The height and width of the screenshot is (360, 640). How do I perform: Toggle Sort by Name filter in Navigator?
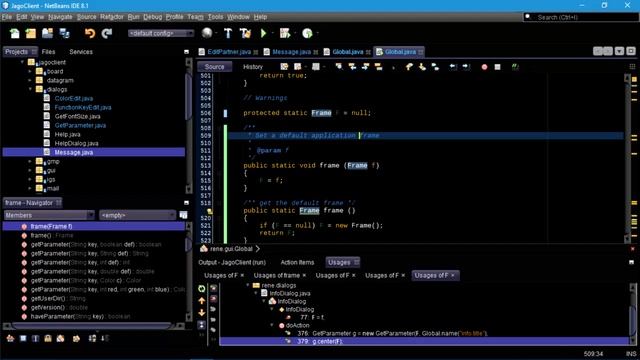click(x=92, y=338)
